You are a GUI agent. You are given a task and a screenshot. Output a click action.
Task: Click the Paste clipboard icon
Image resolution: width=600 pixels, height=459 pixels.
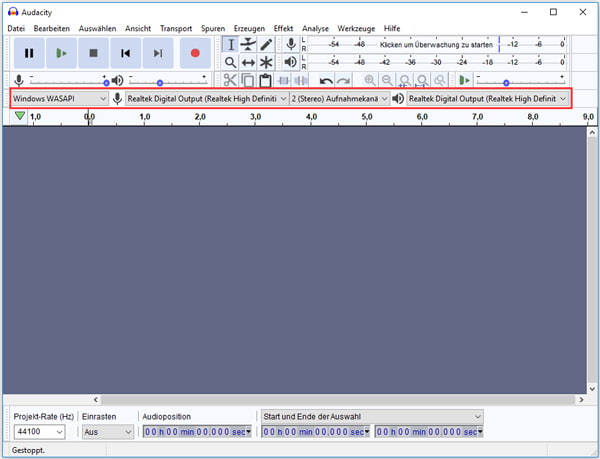pos(265,80)
